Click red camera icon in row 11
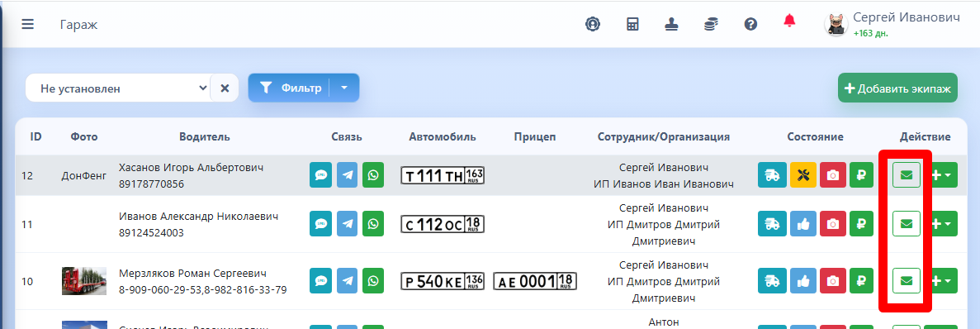 click(x=832, y=224)
